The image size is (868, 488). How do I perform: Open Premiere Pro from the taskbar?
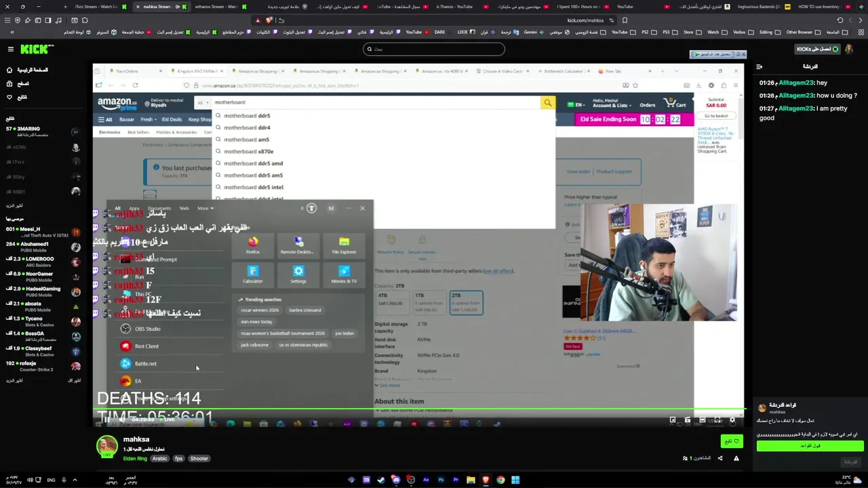456,480
